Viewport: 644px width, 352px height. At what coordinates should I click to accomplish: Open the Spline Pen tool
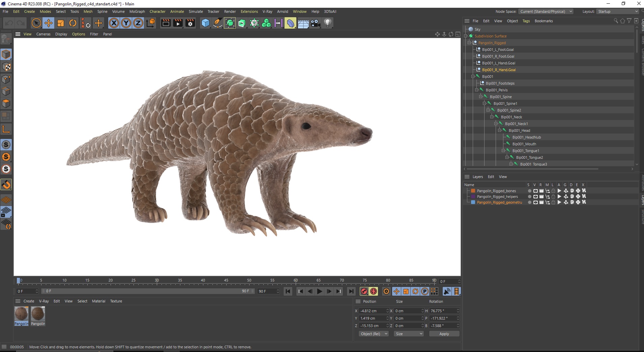click(218, 23)
